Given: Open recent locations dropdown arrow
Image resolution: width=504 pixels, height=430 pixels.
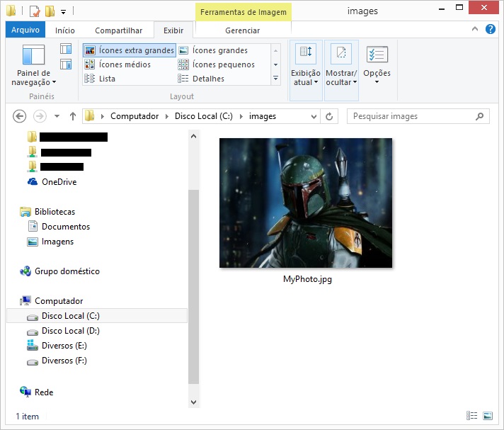Looking at the screenshot, I should coord(57,116).
